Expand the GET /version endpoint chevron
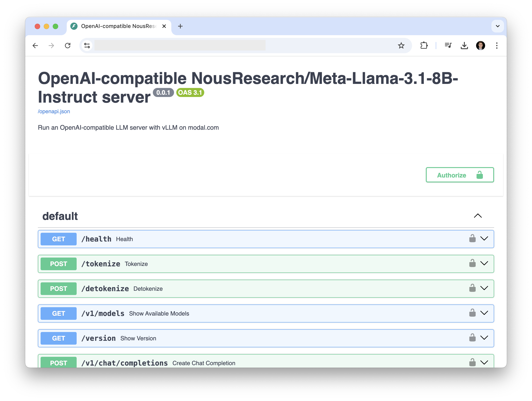 tap(484, 338)
